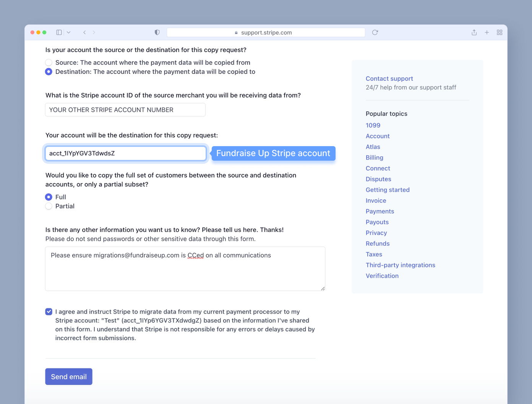Open the Payments topic link

(380, 211)
